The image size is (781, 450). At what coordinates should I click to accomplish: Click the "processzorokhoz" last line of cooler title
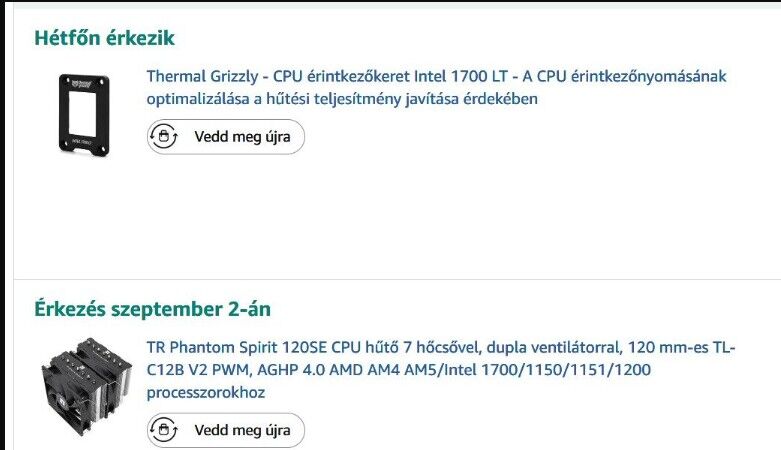[206, 392]
